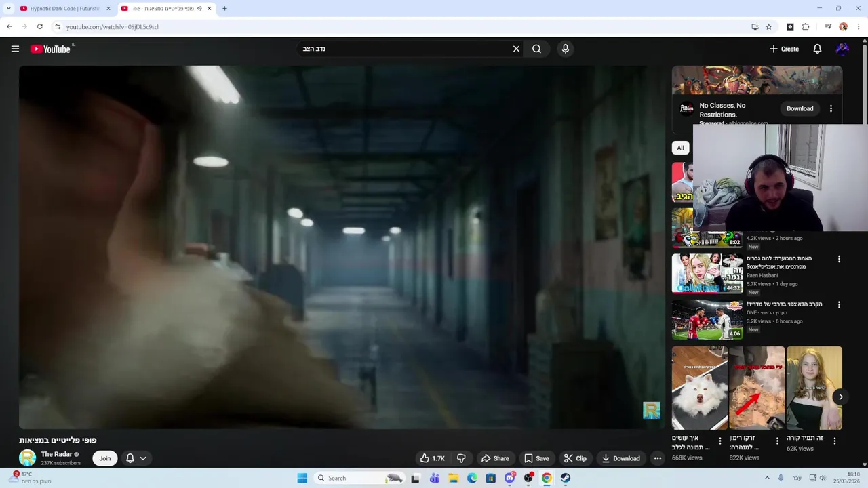Open the Chrome extensions puzzle icon
The image size is (868, 488).
click(x=806, y=27)
